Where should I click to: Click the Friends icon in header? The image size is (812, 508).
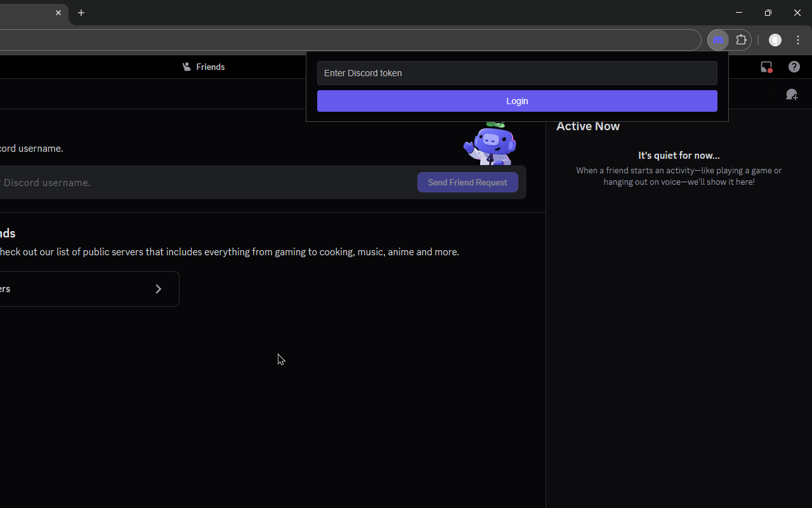point(187,67)
